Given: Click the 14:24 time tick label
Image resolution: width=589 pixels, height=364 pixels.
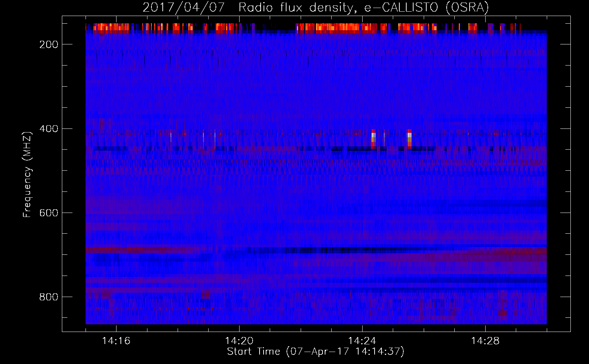Looking at the screenshot, I should point(362,341).
